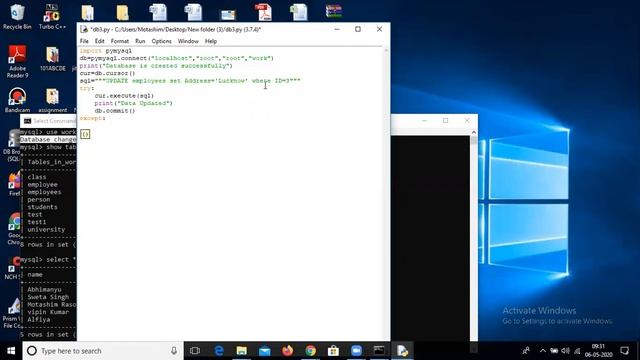Click the 'cur.execute(sql)' code line
Image resolution: width=640 pixels, height=360 pixels.
(124, 96)
